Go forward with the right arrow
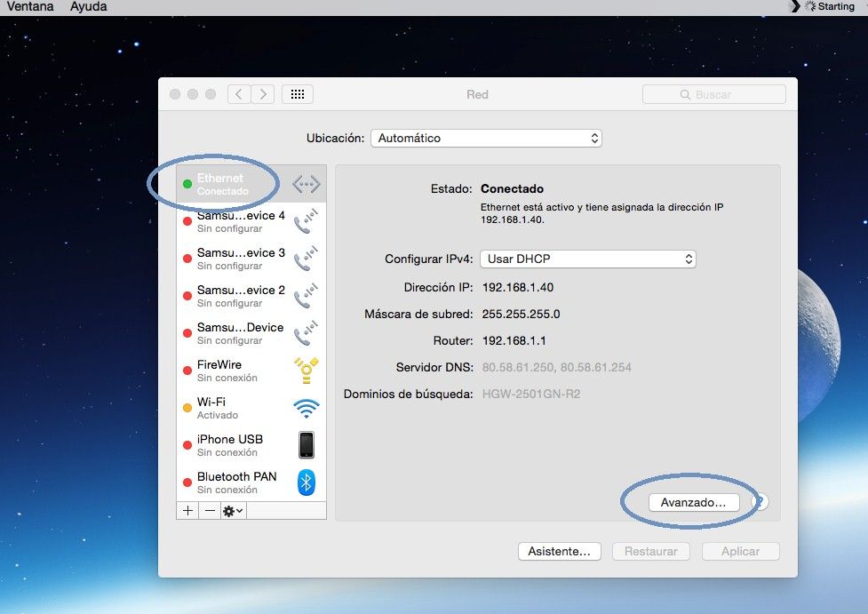This screenshot has height=614, width=868. tap(263, 94)
